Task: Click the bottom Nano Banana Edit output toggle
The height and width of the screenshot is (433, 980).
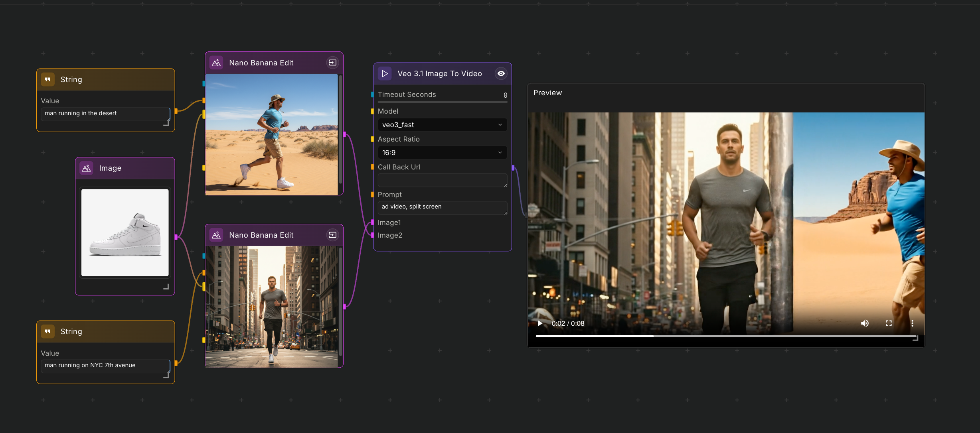Action: click(332, 235)
